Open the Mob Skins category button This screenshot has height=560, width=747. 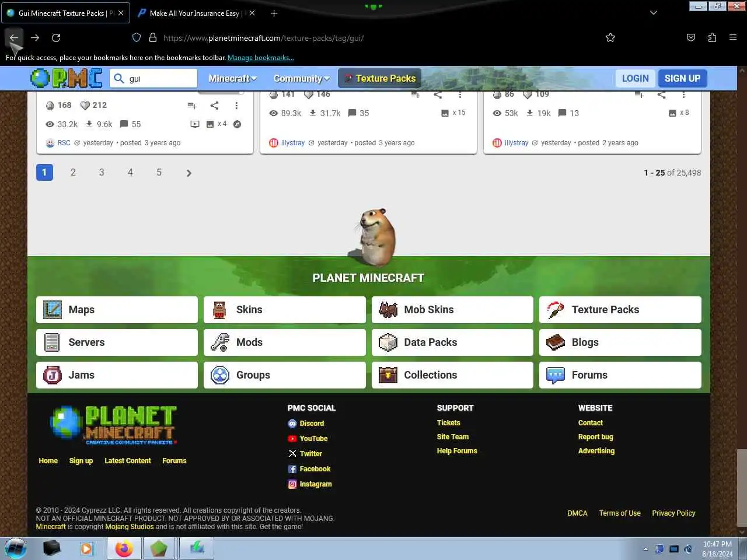point(452,310)
